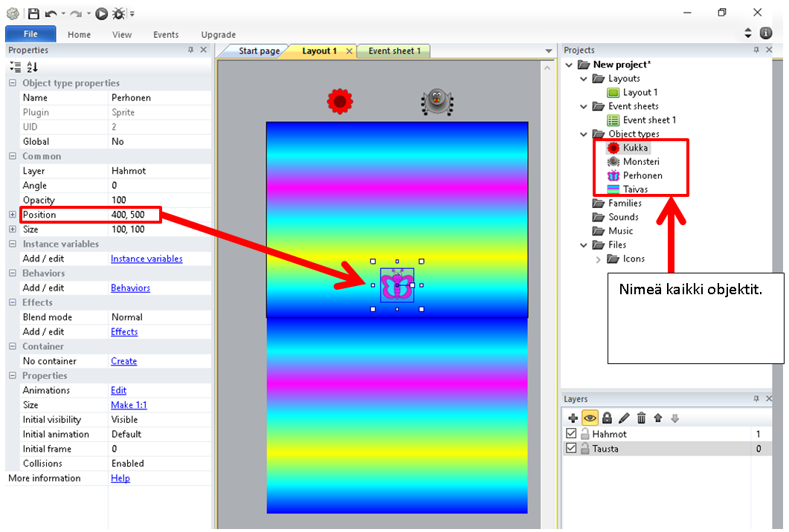Move layer up with the up arrow

[x=658, y=418]
